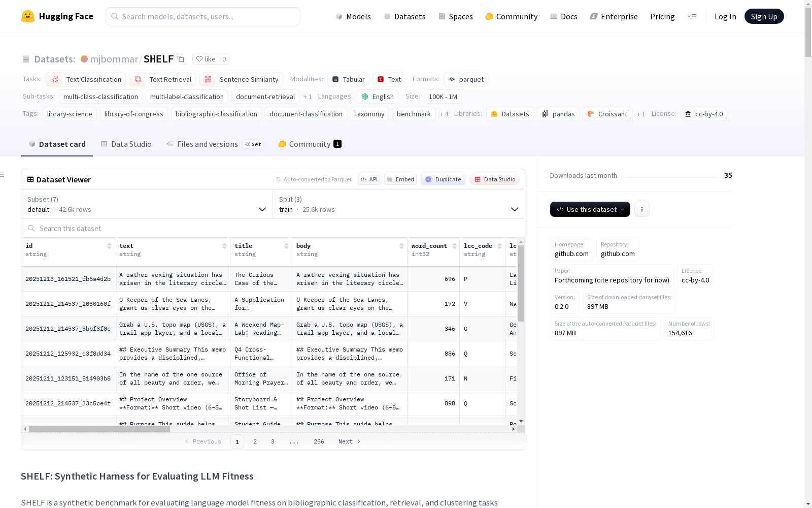Click the horizontal table scrollbar
Screen dimensions: 812x508
click(x=99, y=429)
